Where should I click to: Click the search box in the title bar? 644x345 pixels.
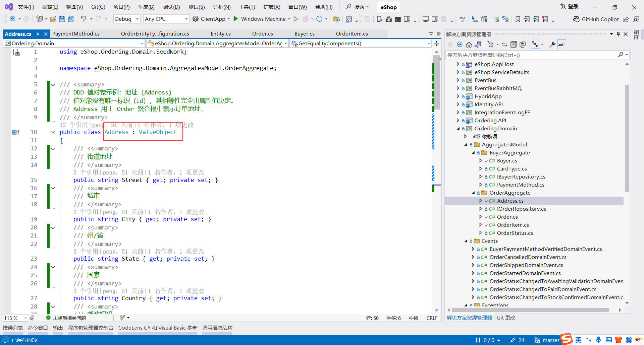358,7
